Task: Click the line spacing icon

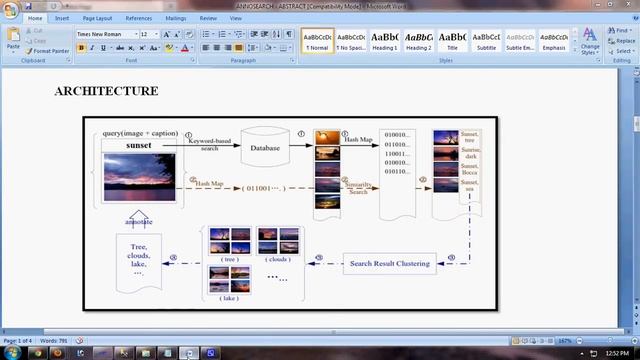Action: 252,48
